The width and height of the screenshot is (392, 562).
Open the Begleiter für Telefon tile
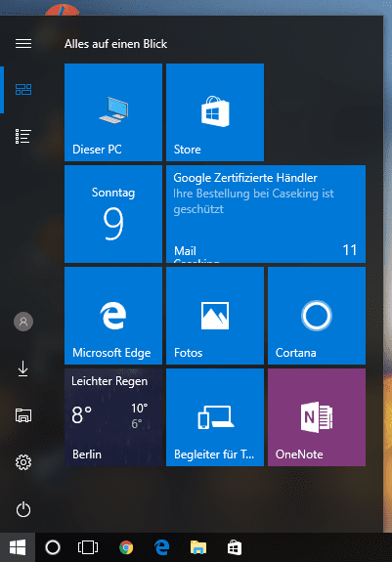[215, 417]
